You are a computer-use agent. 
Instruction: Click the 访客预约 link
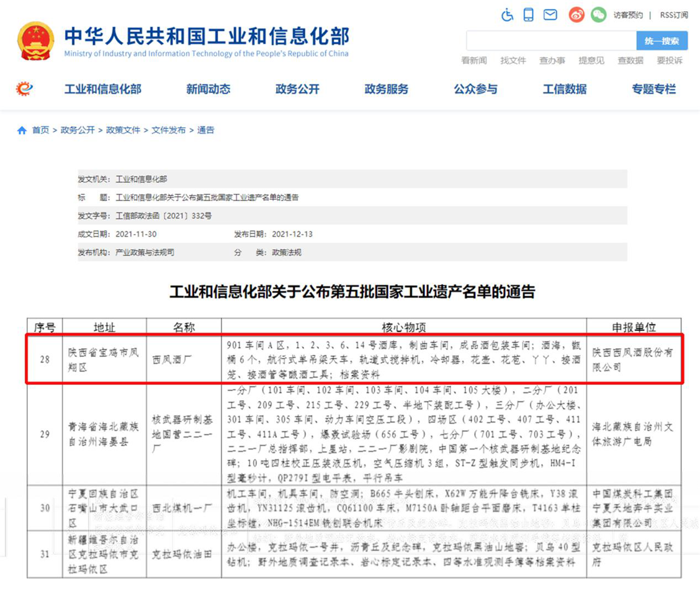point(628,15)
